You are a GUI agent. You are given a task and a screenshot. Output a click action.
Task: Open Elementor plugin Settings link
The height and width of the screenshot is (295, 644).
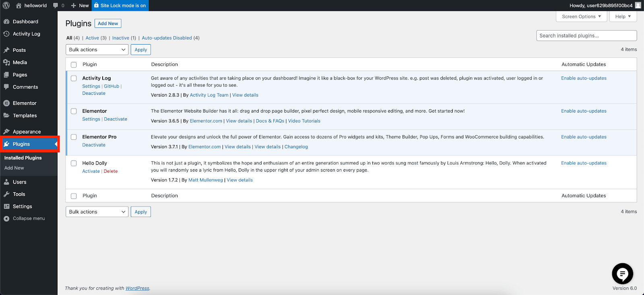pos(91,119)
